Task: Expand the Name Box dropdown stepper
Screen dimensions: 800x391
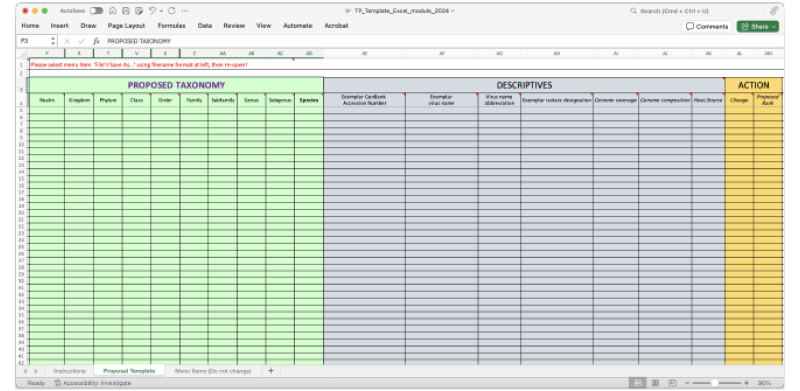Action: [x=53, y=41]
